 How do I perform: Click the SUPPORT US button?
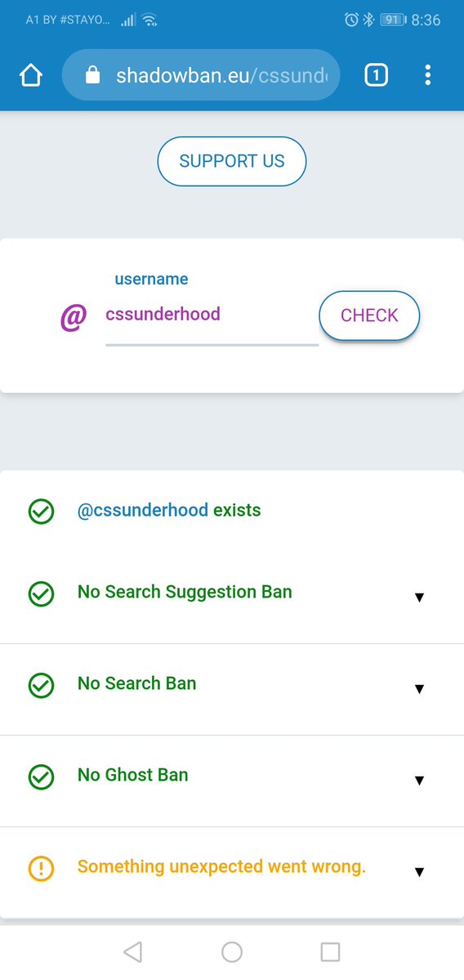point(232,161)
